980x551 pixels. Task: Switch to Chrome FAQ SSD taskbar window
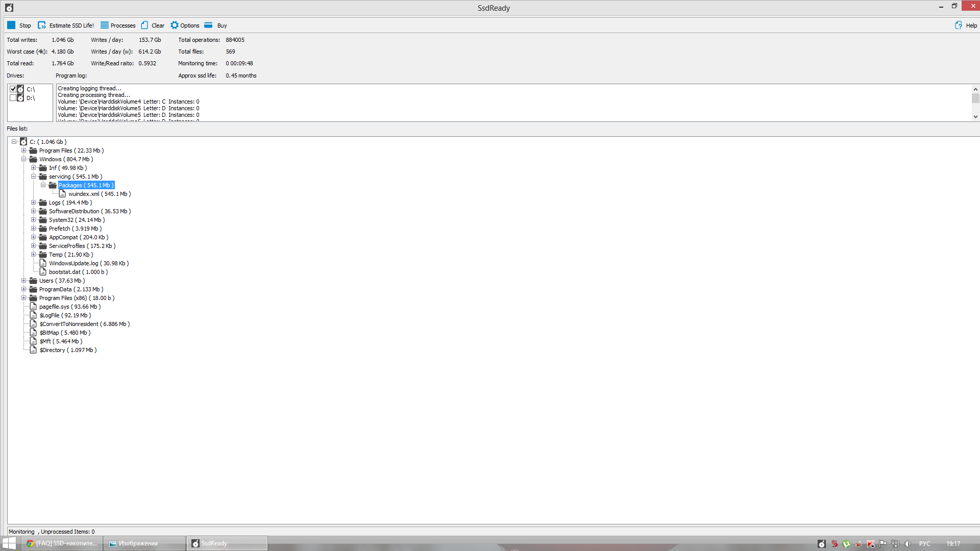tap(62, 543)
